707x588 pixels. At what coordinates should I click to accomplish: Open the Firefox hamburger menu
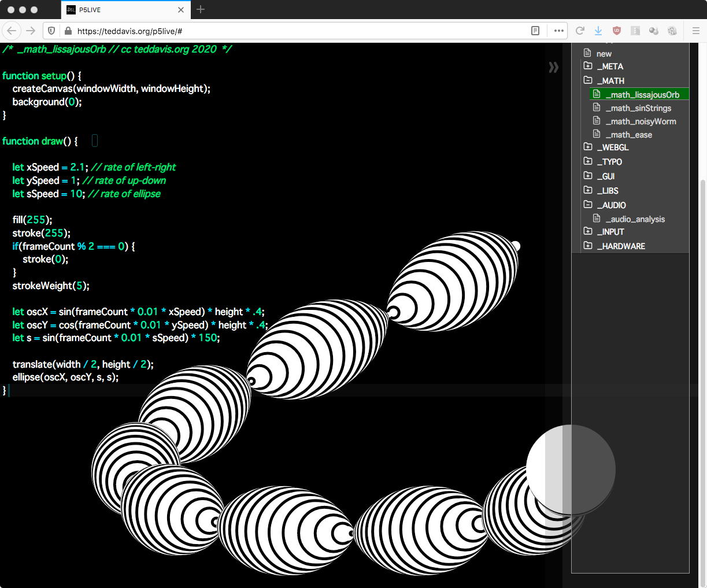click(x=695, y=31)
